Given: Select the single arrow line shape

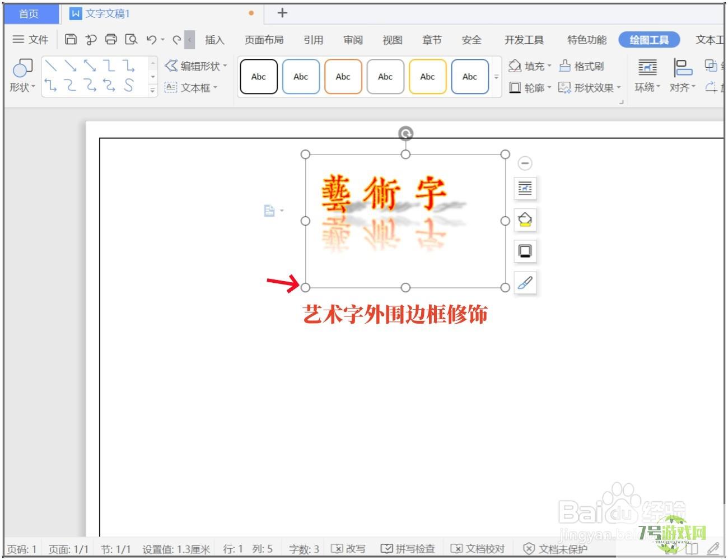Looking at the screenshot, I should 71,66.
